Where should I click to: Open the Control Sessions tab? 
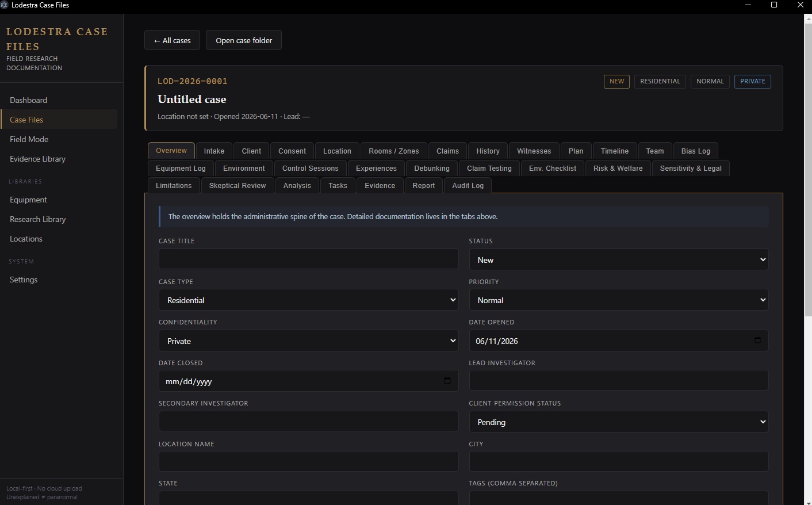311,168
